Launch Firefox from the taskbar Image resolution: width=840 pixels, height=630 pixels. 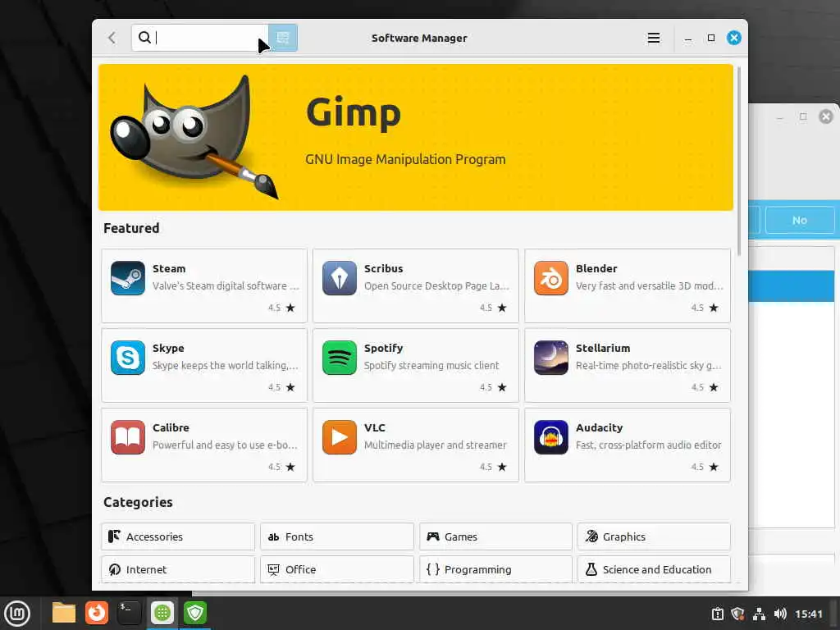97,613
